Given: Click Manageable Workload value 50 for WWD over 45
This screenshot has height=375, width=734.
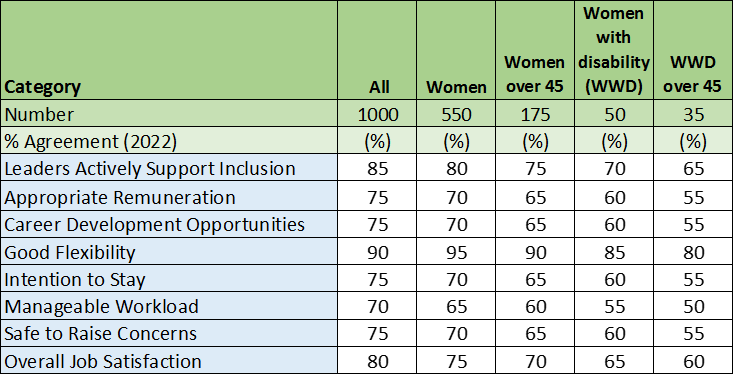Looking at the screenshot, I should click(693, 306).
